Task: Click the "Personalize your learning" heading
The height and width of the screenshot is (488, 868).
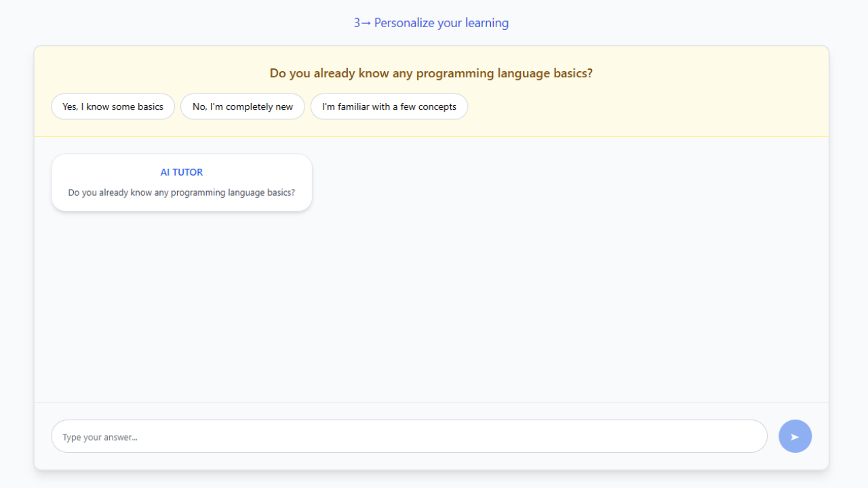Action: click(x=441, y=22)
